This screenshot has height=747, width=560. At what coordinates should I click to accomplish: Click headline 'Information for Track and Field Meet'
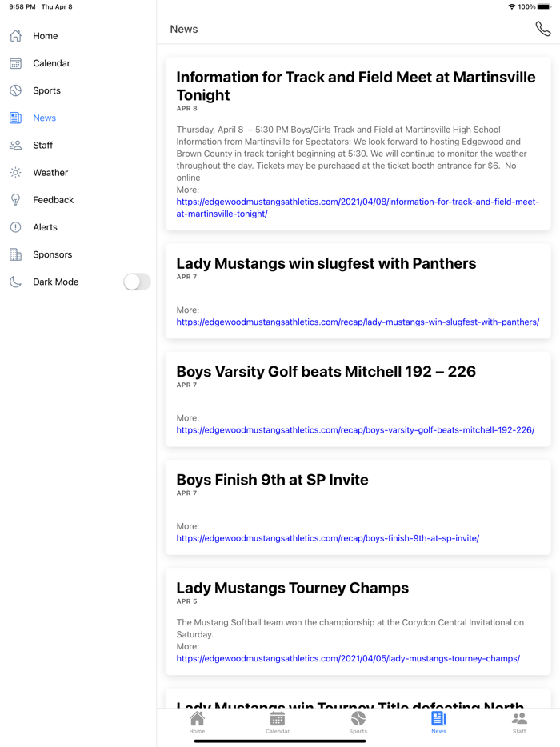point(355,86)
